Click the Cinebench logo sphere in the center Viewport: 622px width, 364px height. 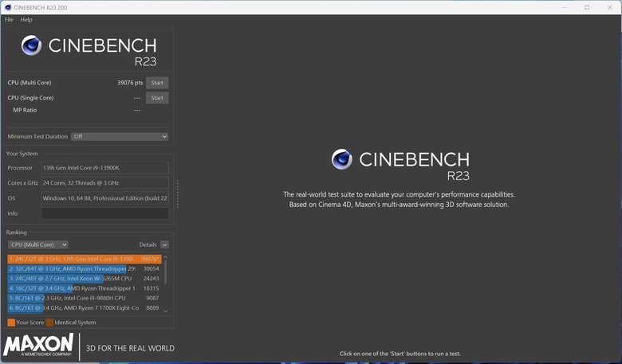click(341, 159)
